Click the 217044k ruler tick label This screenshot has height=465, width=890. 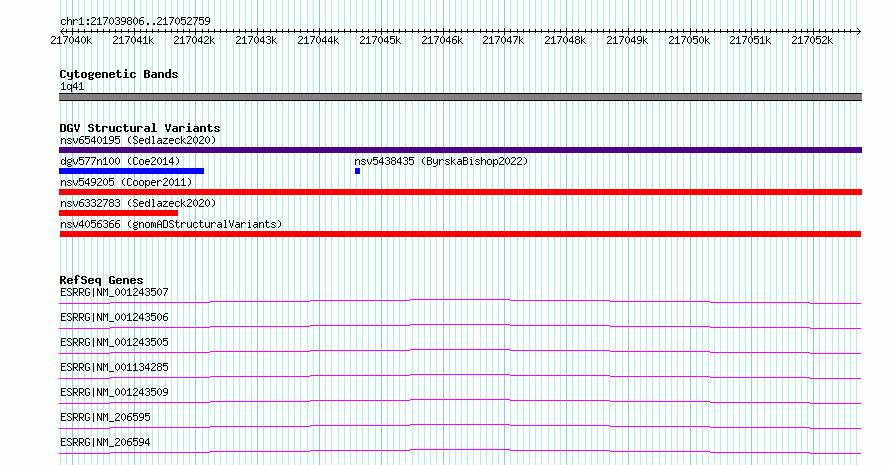pyautogui.click(x=318, y=40)
